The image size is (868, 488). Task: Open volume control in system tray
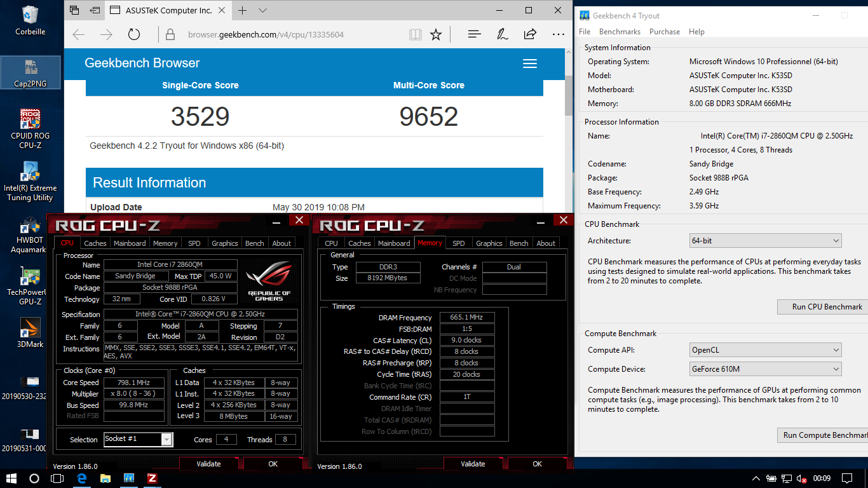tap(802, 478)
